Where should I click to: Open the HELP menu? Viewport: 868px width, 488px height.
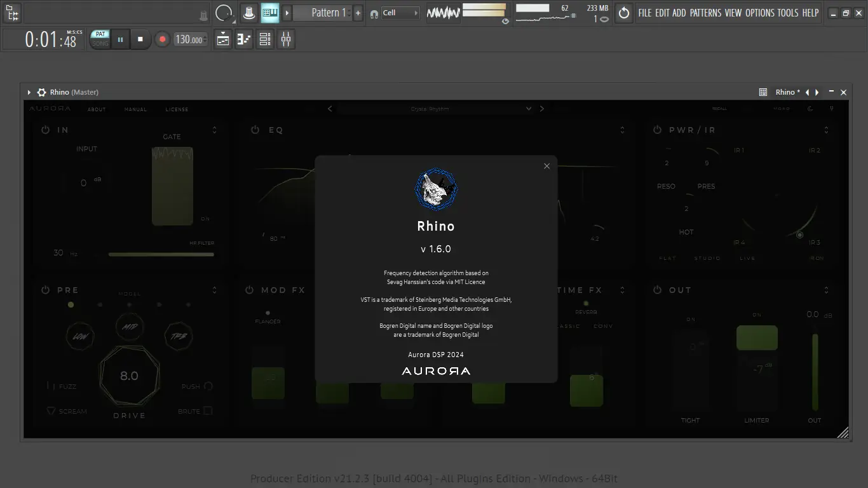[x=810, y=13]
